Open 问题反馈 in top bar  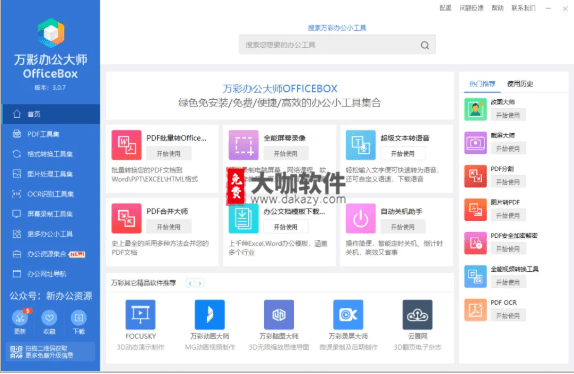(472, 8)
